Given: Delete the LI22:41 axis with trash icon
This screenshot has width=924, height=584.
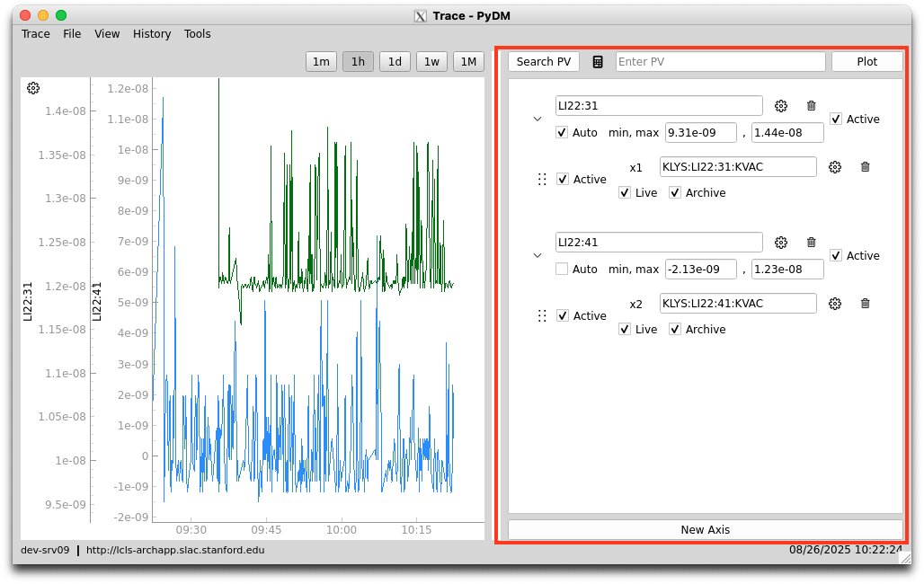Looking at the screenshot, I should [812, 243].
